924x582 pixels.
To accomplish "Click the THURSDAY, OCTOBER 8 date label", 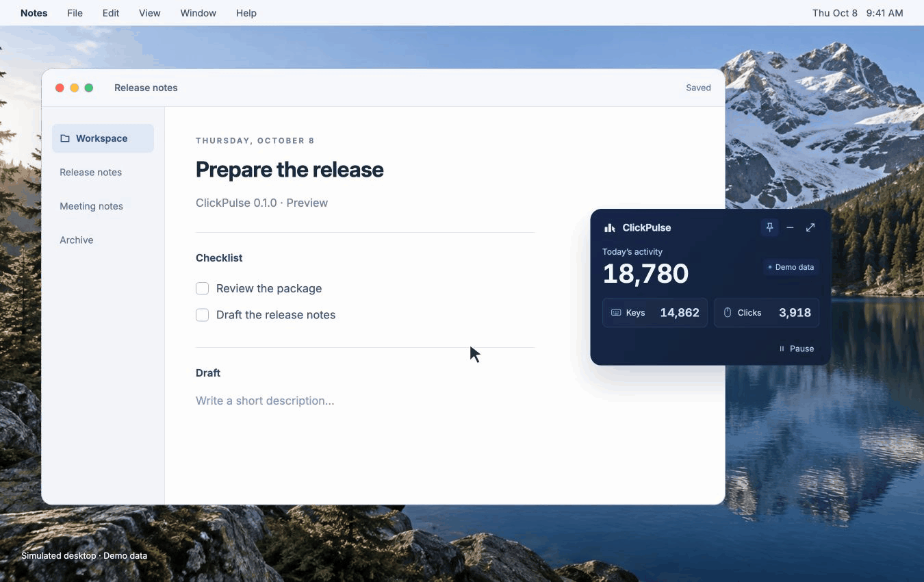I will (x=255, y=140).
